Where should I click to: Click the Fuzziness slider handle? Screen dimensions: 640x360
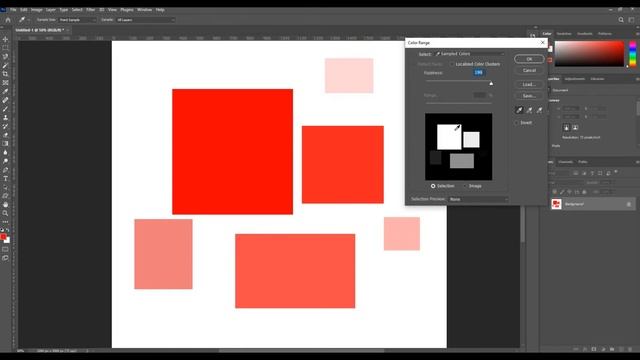[491, 83]
